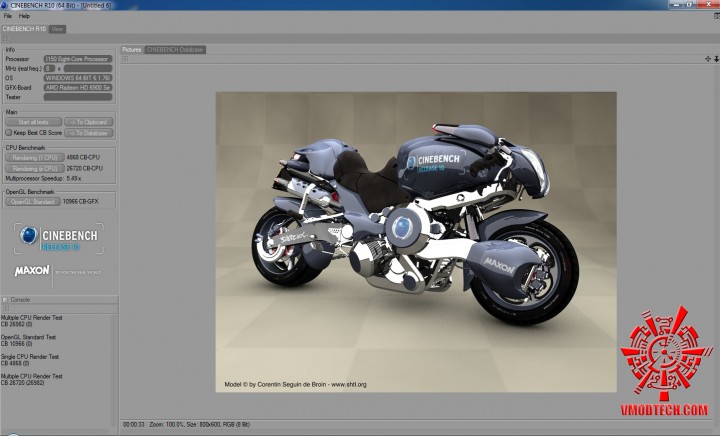This screenshot has height=436, width=720.
Task: Switch to the View tab
Action: (57, 29)
